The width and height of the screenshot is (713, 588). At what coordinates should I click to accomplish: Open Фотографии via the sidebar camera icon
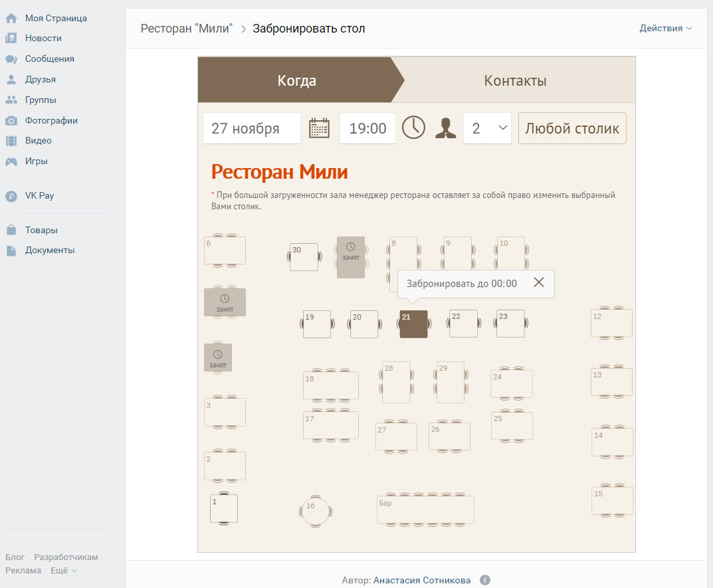pyautogui.click(x=11, y=121)
